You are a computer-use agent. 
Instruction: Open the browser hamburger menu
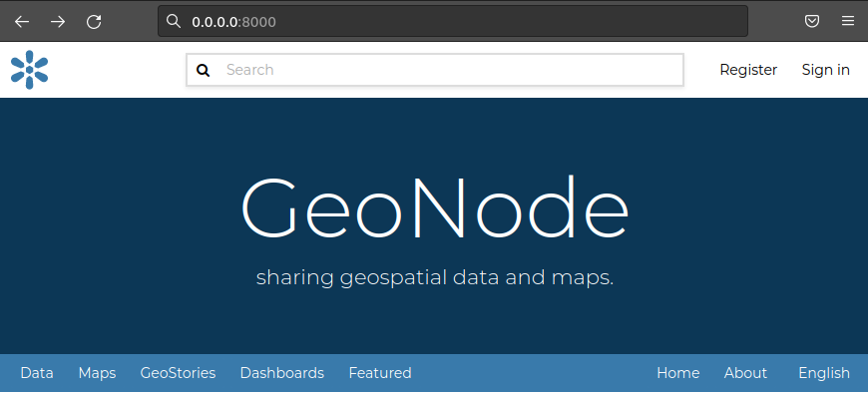coord(847,22)
